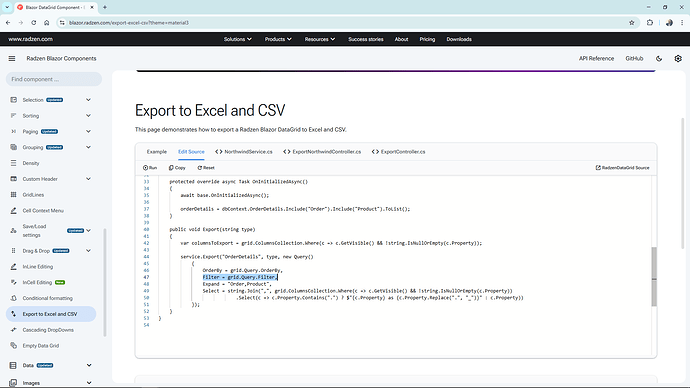The image size is (690, 388).
Task: Open browser extensions puzzle icon
Action: [x=650, y=23]
